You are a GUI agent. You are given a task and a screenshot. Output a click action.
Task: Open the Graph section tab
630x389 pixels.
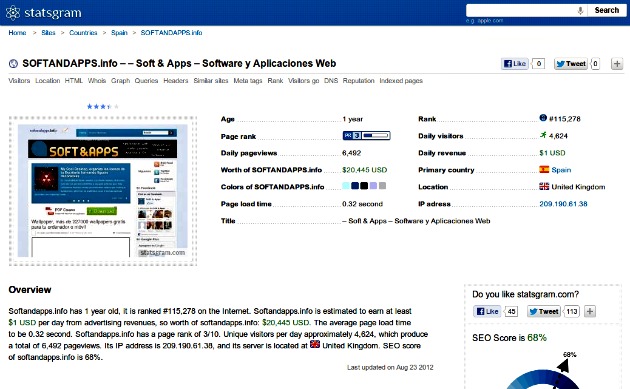click(x=121, y=81)
